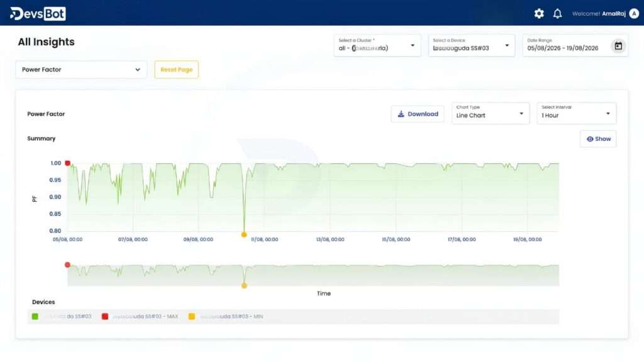
Task: Open the Select a Cluster dropdown
Action: tap(377, 45)
